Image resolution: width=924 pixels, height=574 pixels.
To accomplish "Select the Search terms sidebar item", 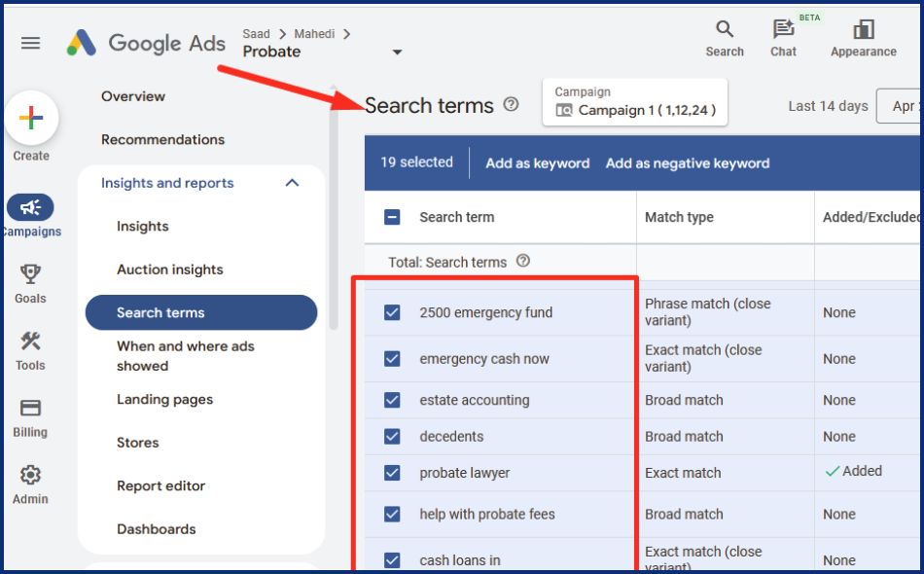I will click(201, 312).
